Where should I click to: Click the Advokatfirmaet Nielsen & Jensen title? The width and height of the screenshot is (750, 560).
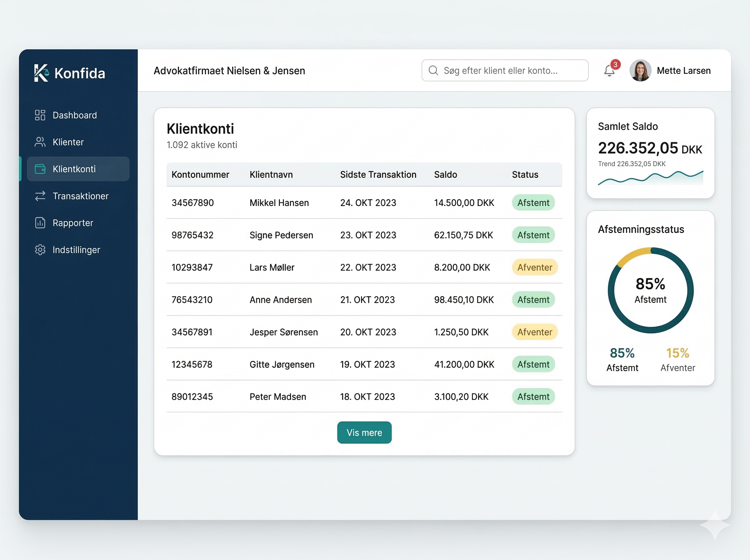[229, 71]
